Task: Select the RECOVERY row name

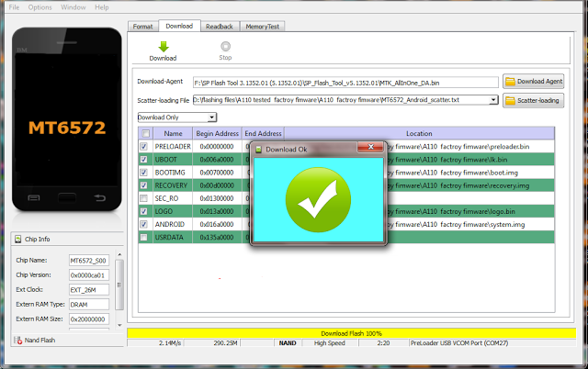Action: pos(171,185)
